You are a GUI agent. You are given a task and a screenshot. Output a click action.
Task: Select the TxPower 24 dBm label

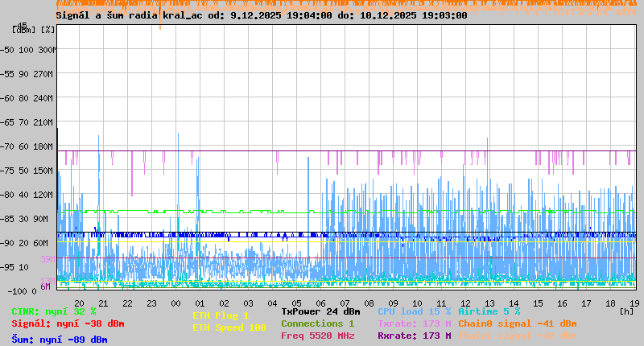tap(320, 311)
